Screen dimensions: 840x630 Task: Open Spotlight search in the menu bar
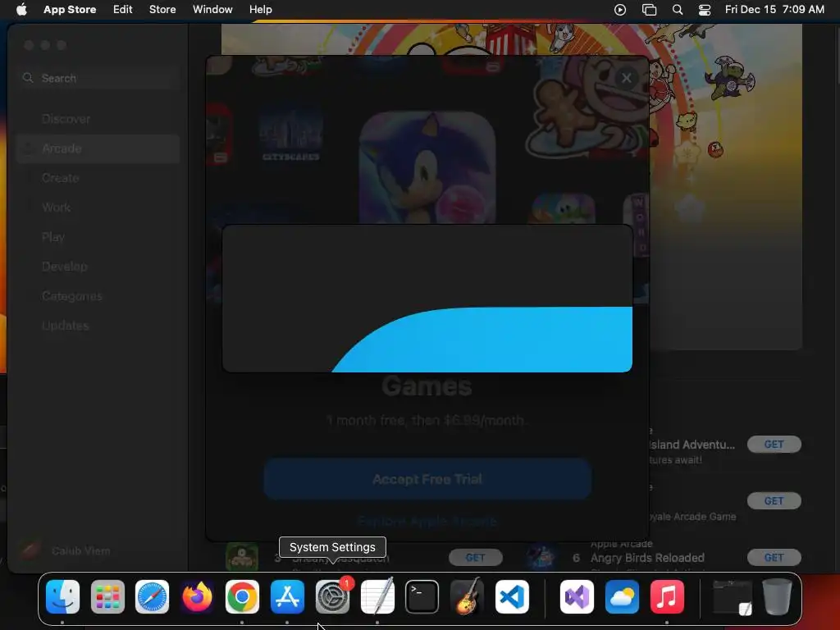(x=677, y=9)
